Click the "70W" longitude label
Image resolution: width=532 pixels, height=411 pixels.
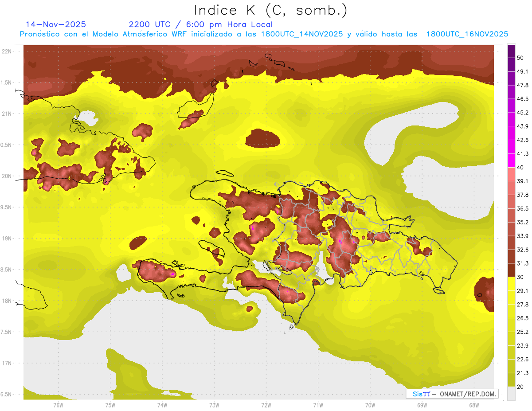point(370,405)
